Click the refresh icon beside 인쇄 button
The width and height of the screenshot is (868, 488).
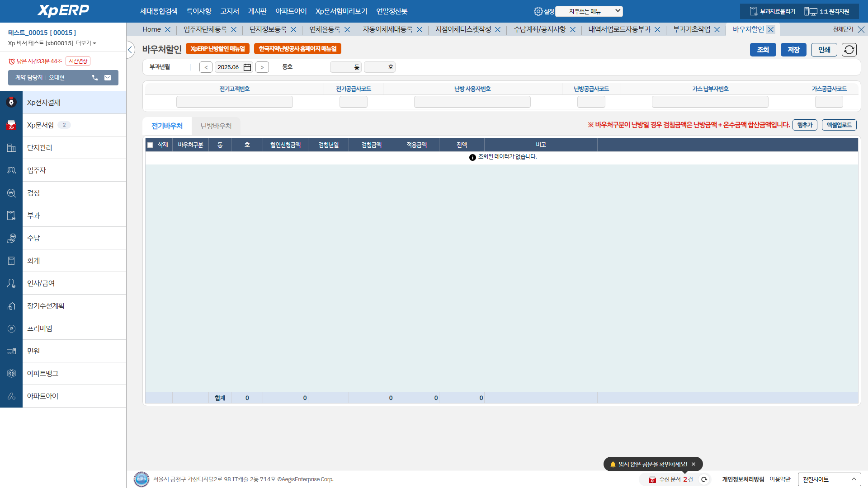(849, 50)
